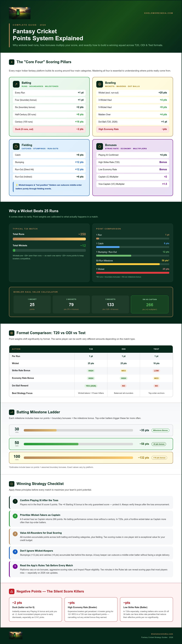Click the TEST column header
The image size is (182, 644).
point(157,349)
